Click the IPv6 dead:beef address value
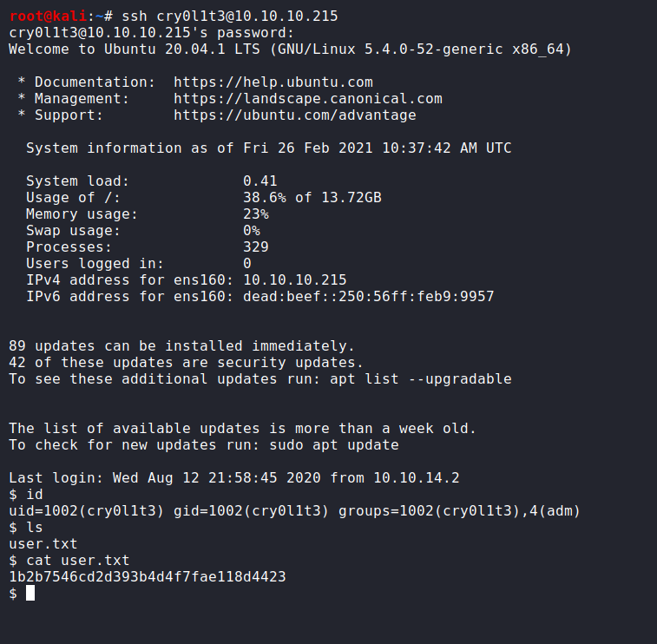This screenshot has height=644, width=657. 368,297
